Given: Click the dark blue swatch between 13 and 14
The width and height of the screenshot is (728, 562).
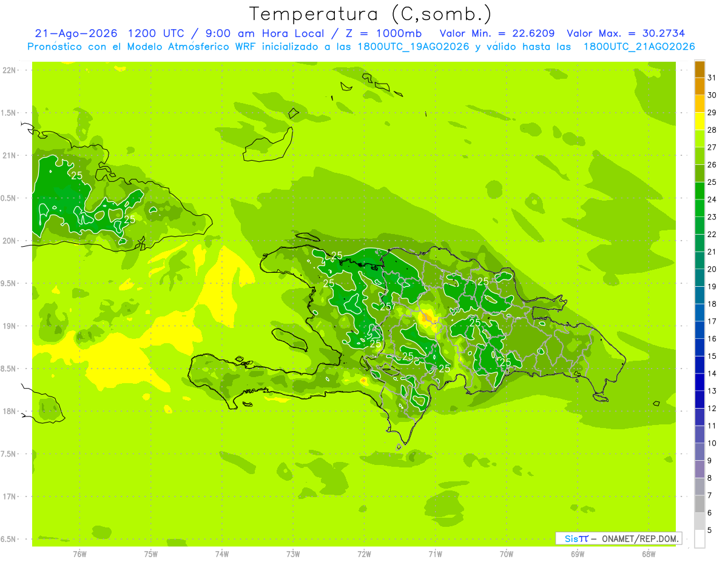Looking at the screenshot, I should pyautogui.click(x=699, y=383).
